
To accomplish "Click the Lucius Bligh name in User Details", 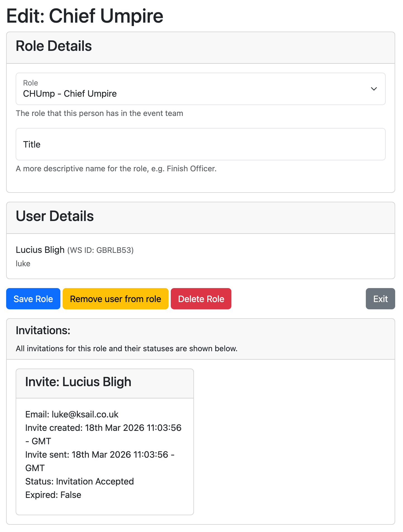I will tap(40, 250).
